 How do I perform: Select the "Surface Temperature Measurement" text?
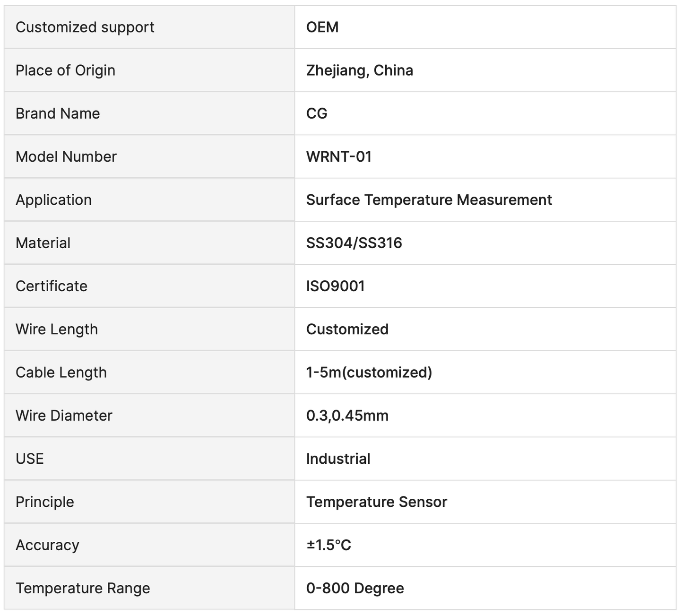click(x=429, y=200)
